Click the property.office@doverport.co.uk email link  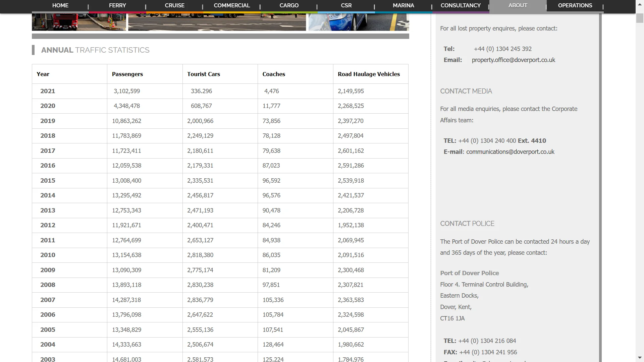(x=514, y=60)
